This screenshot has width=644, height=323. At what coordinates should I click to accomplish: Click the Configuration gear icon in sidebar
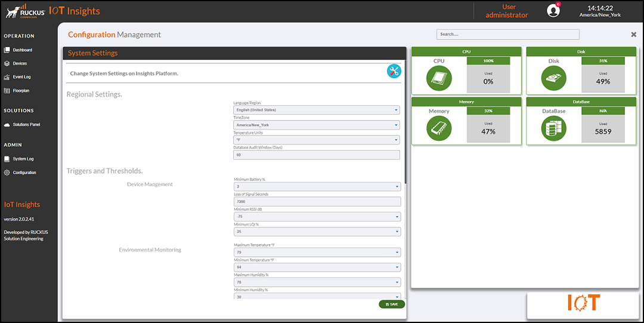pos(7,173)
